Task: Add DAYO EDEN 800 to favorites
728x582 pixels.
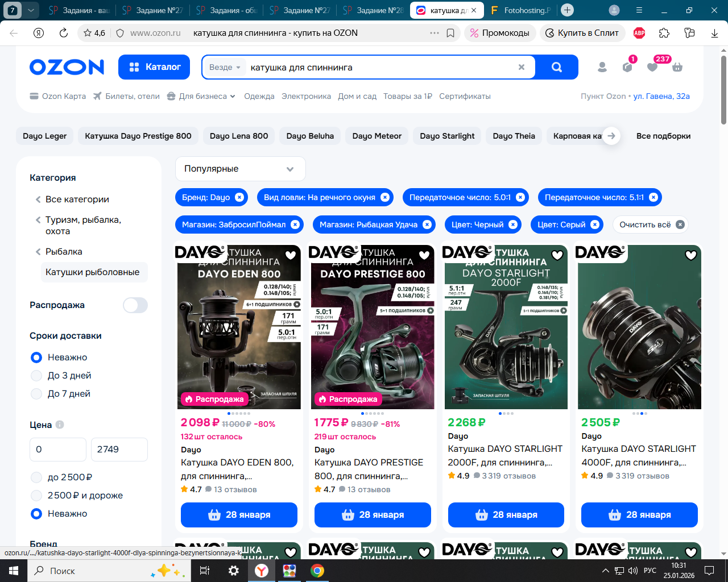Action: [x=291, y=255]
